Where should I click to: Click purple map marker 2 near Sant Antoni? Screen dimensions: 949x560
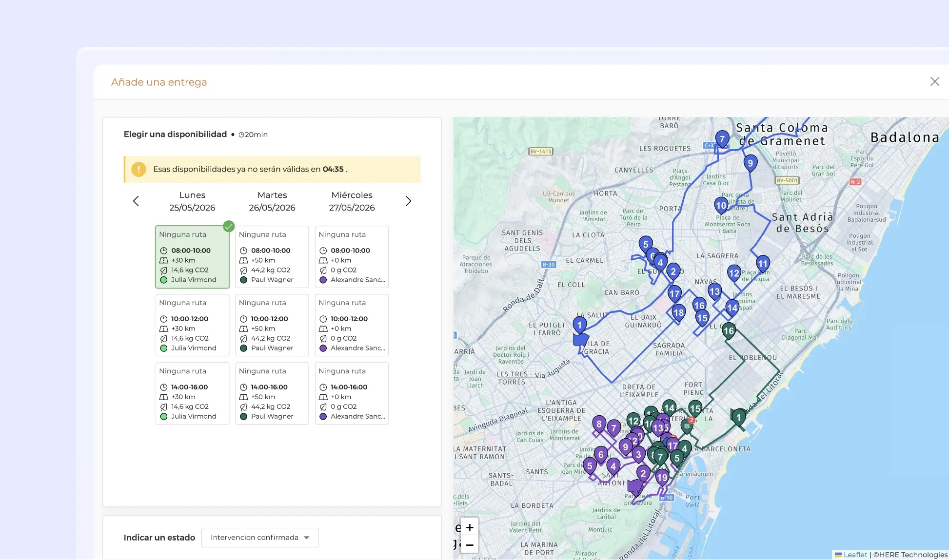coord(643,473)
